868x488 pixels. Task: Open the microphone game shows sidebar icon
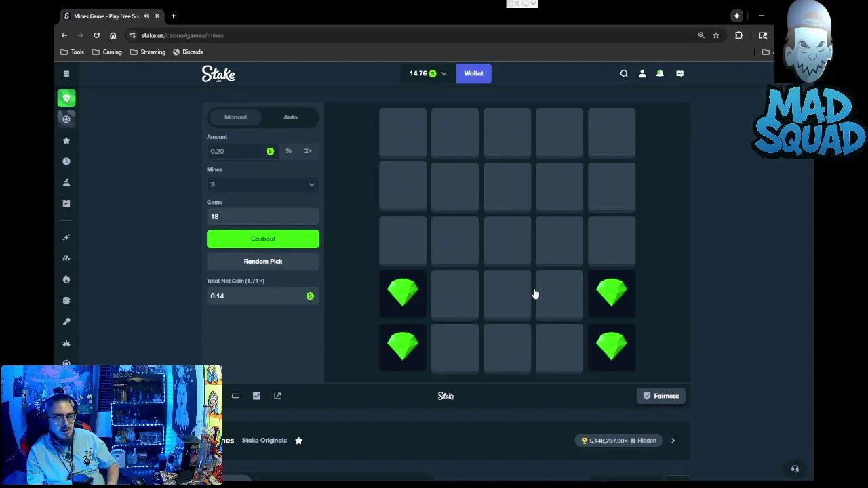(66, 322)
